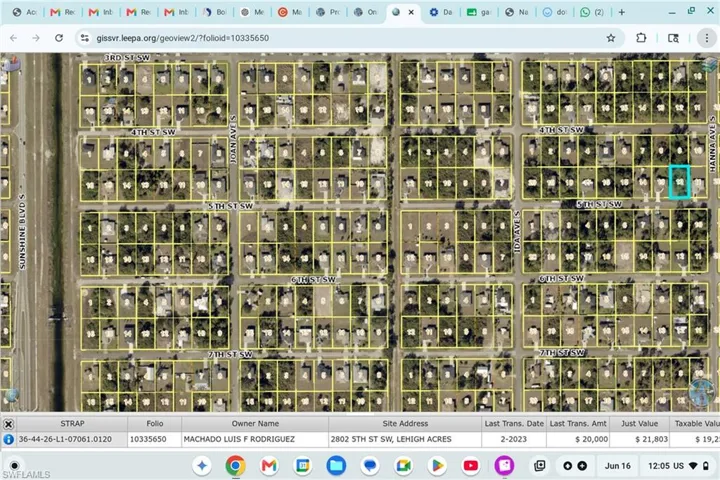Open YouTube from the shelf
Image resolution: width=720 pixels, height=480 pixels.
point(471,466)
